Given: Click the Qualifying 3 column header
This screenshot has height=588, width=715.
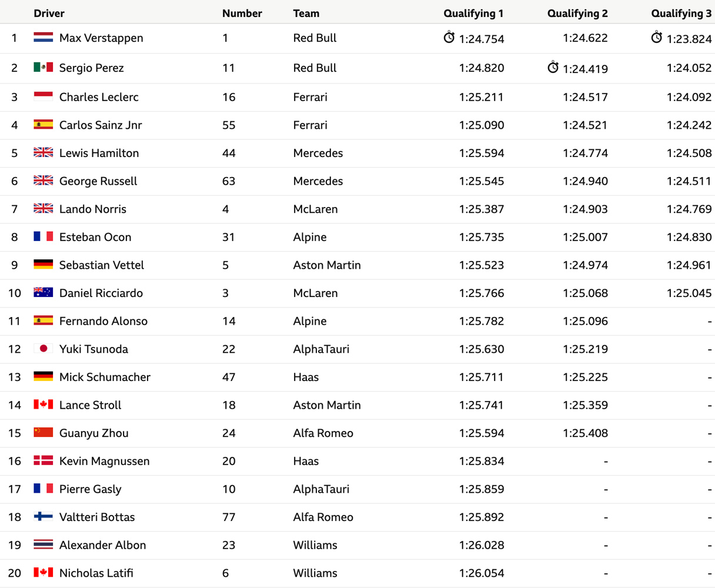Looking at the screenshot, I should click(681, 13).
